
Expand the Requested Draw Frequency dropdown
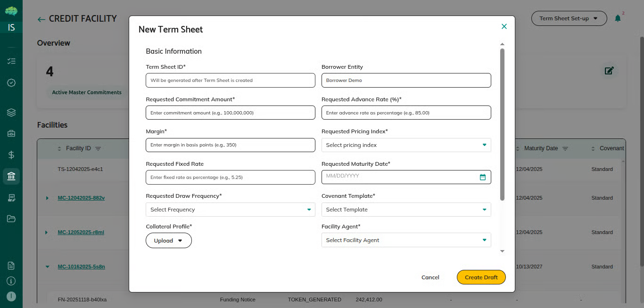pos(230,210)
